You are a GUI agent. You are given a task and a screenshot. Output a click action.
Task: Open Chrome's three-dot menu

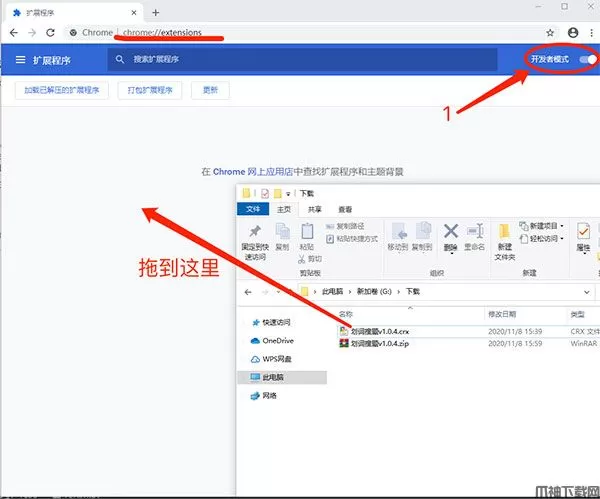click(x=592, y=33)
